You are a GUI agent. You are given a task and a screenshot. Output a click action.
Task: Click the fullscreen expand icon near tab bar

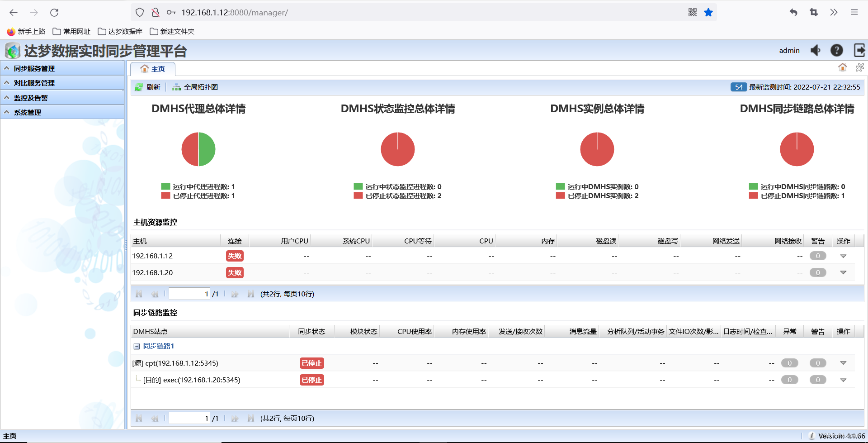859,67
